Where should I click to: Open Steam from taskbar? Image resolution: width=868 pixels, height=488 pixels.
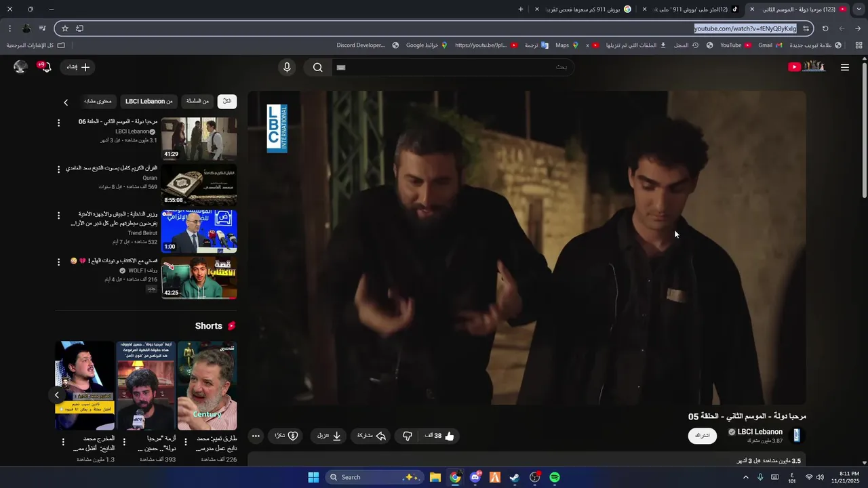(x=515, y=477)
